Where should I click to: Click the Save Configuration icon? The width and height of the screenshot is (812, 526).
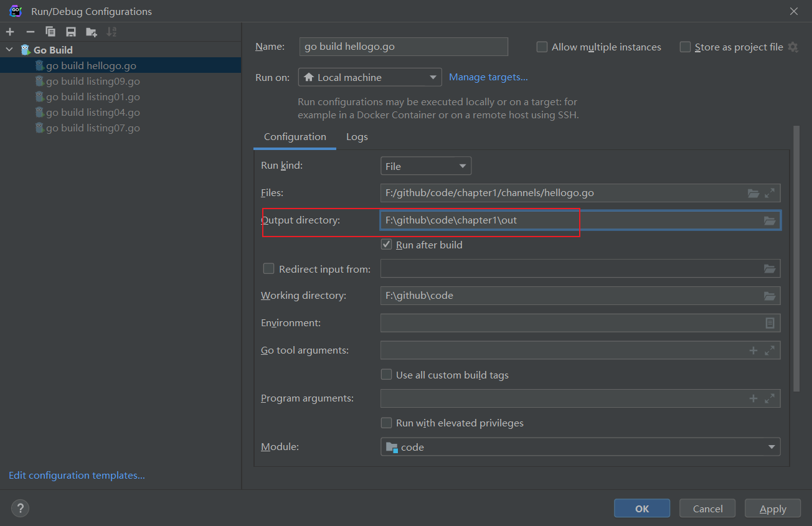tap(71, 32)
